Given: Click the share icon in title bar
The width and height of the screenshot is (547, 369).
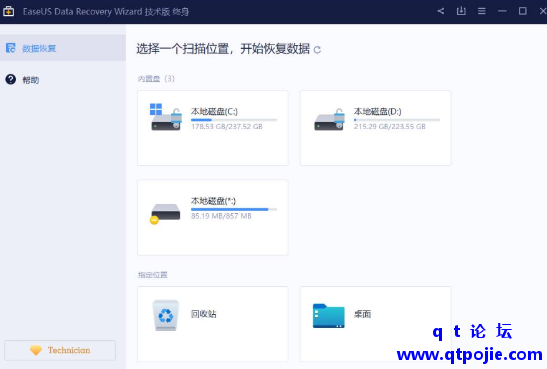Looking at the screenshot, I should [x=441, y=11].
